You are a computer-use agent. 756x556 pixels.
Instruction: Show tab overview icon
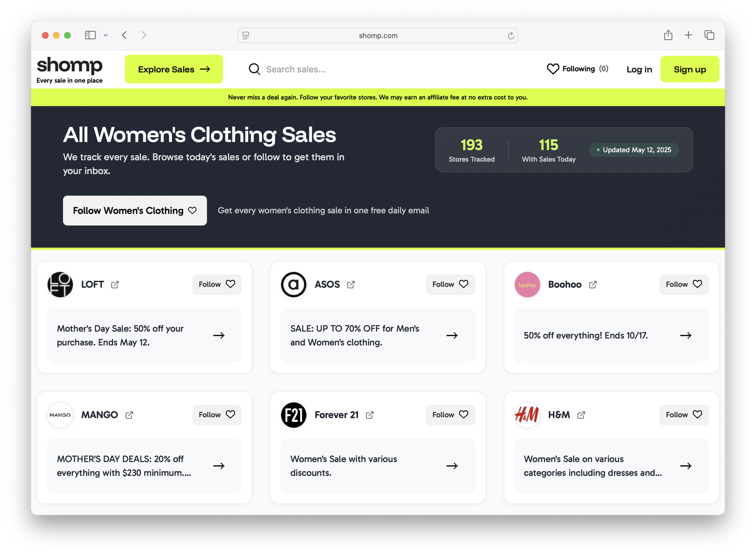pos(709,35)
